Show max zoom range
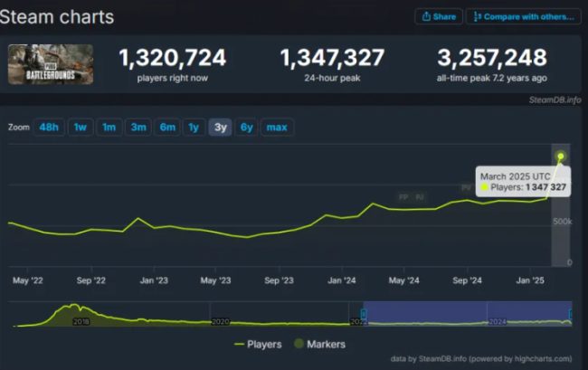 coord(277,127)
